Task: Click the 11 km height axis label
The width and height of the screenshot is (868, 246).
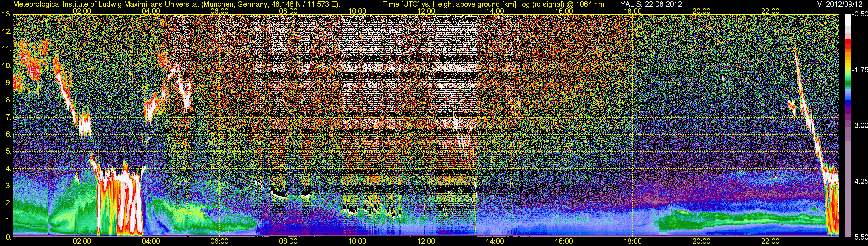Action: coord(6,49)
